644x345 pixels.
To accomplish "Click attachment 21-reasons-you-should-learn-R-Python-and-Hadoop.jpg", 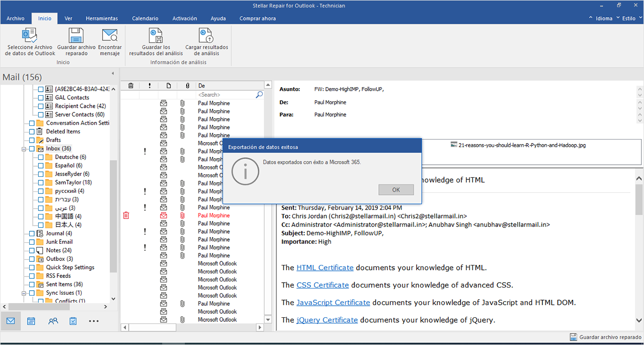I will coord(518,145).
